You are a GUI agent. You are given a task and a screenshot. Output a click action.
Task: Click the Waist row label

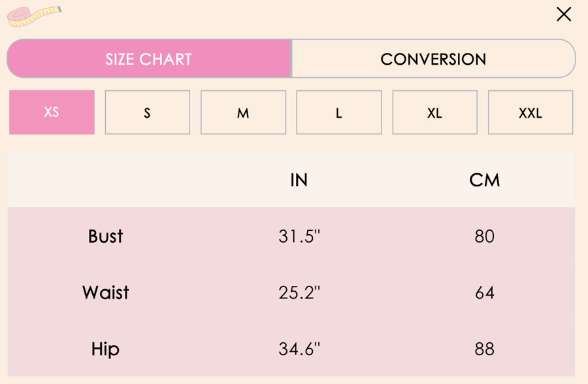(x=105, y=292)
